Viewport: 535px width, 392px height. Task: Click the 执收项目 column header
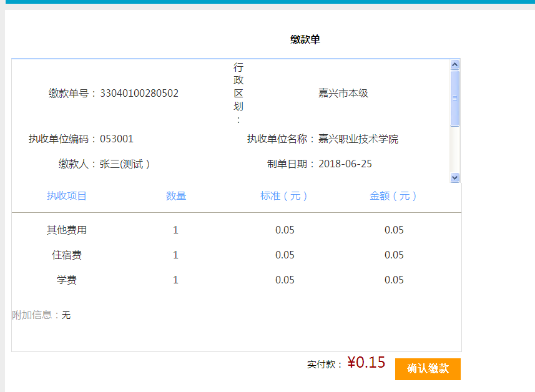(x=67, y=196)
